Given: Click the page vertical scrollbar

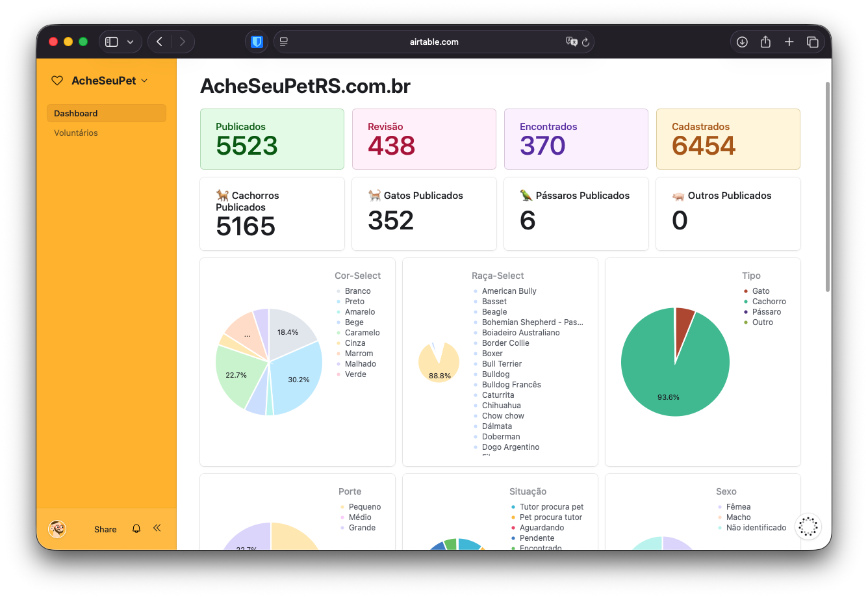Looking at the screenshot, I should coord(828,187).
